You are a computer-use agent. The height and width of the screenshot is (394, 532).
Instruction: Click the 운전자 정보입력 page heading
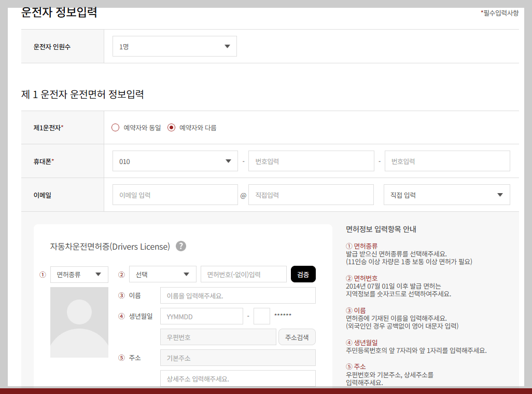60,12
